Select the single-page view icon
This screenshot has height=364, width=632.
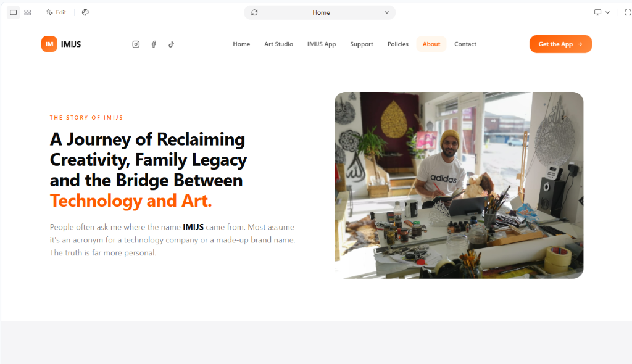14,12
